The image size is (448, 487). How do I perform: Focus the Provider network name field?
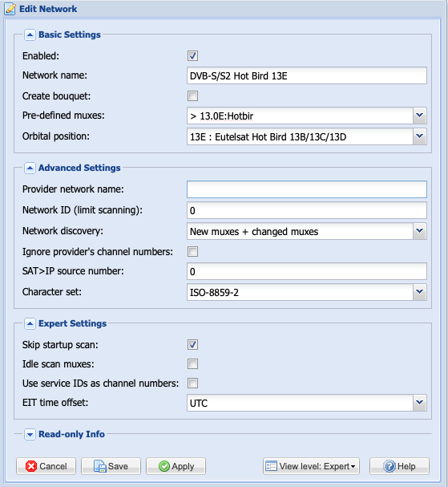click(x=307, y=189)
